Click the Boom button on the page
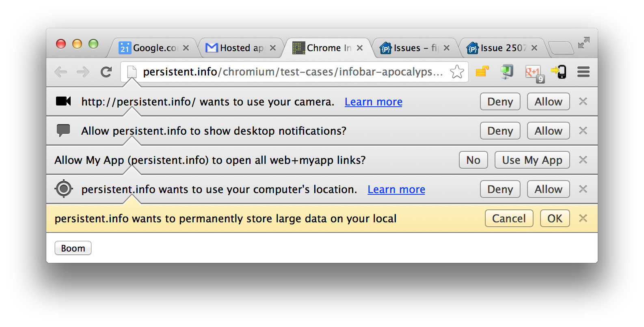The image size is (644, 327). [x=73, y=248]
